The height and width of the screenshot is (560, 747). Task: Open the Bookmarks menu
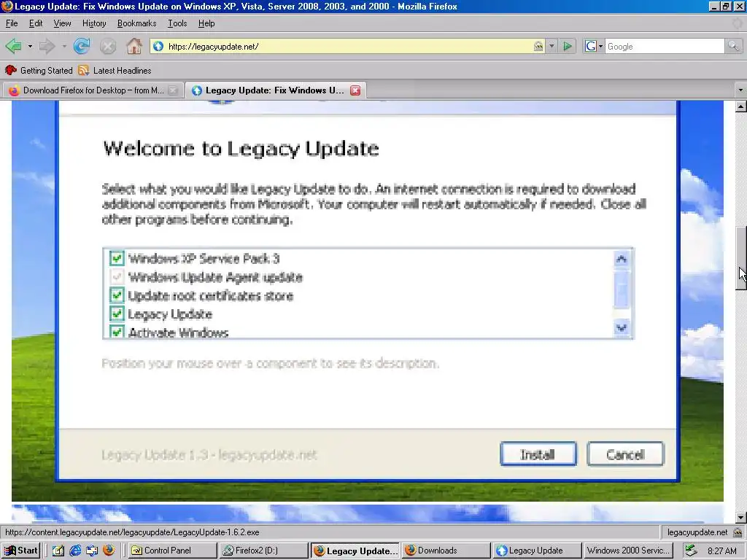pos(136,23)
